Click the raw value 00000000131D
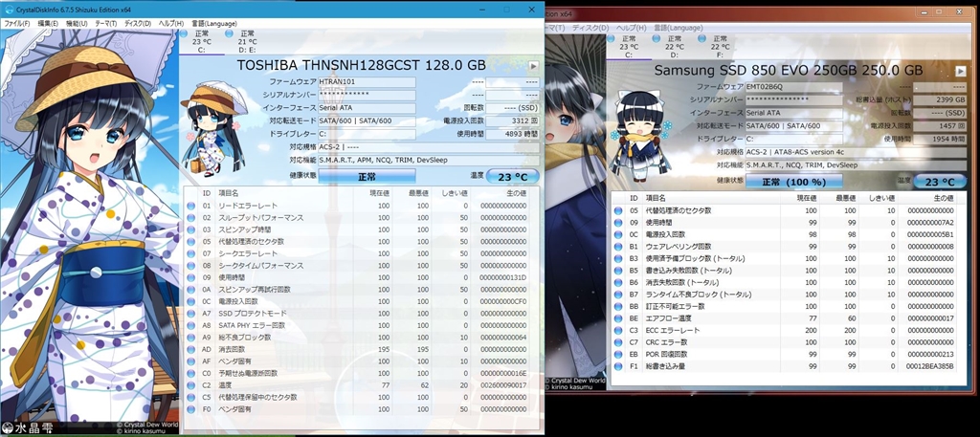This screenshot has height=437, width=980. pyautogui.click(x=503, y=277)
